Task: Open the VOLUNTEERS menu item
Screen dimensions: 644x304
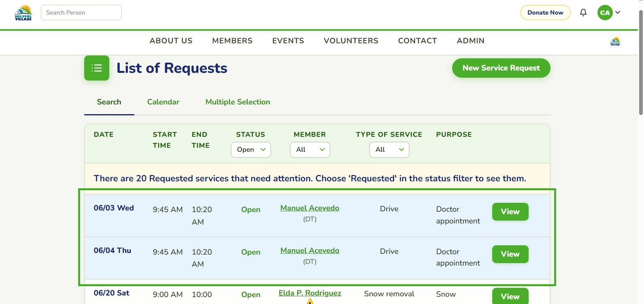Action: pyautogui.click(x=351, y=41)
